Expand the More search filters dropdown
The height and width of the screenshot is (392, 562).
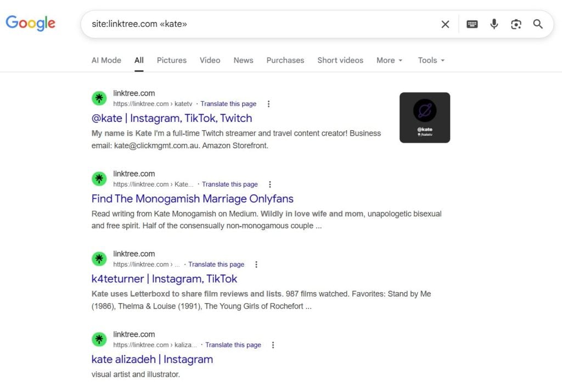[x=389, y=60]
